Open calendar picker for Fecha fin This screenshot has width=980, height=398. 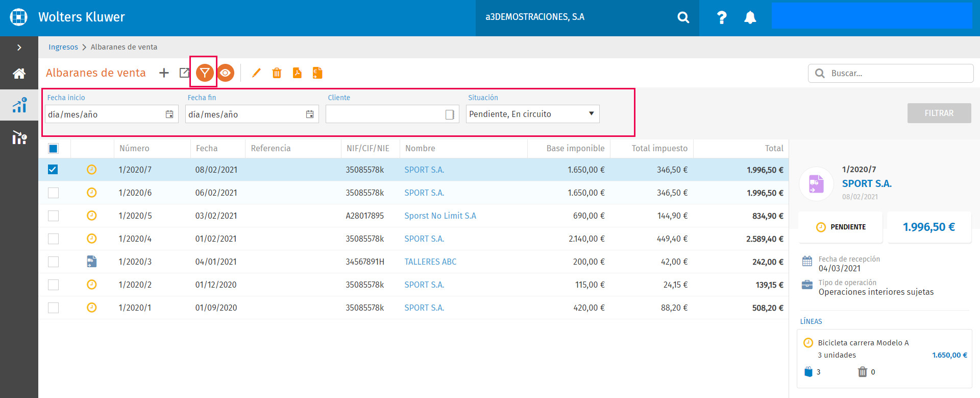coord(310,114)
